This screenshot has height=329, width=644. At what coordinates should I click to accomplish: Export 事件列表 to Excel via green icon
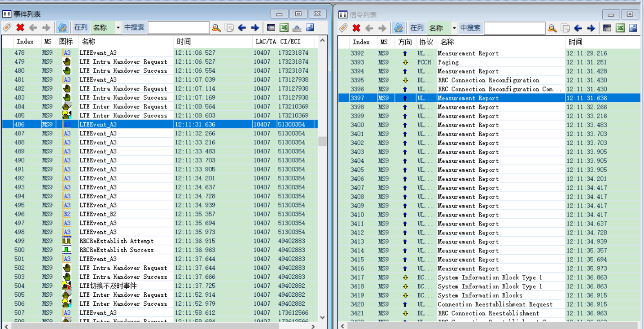click(x=284, y=27)
